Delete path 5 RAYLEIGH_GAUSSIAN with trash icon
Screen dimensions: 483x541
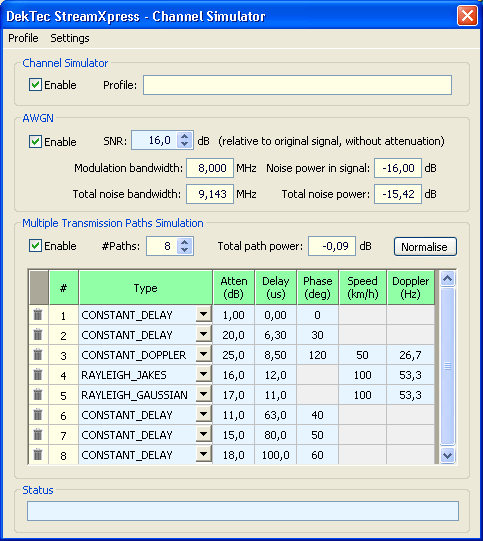[38, 394]
